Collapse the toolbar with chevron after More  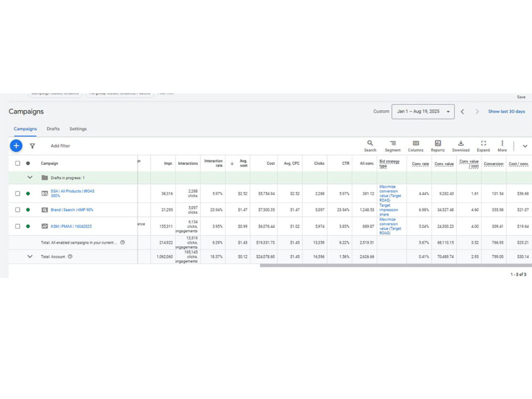(x=525, y=146)
